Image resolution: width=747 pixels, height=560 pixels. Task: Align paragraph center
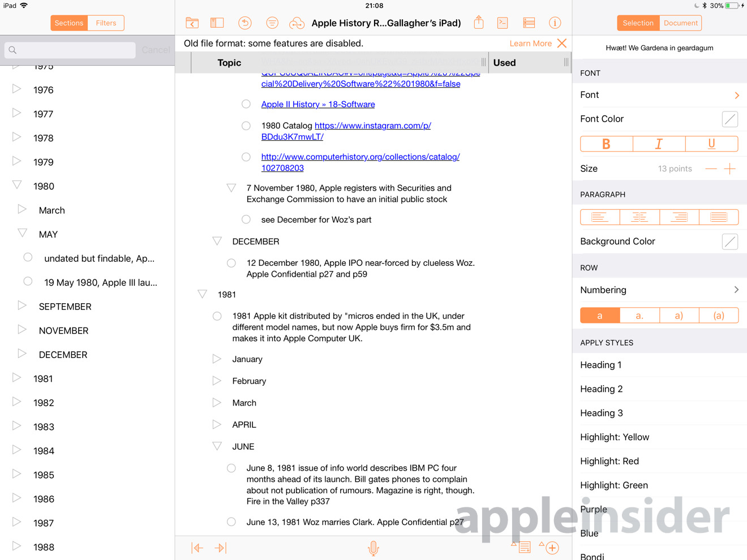639,217
